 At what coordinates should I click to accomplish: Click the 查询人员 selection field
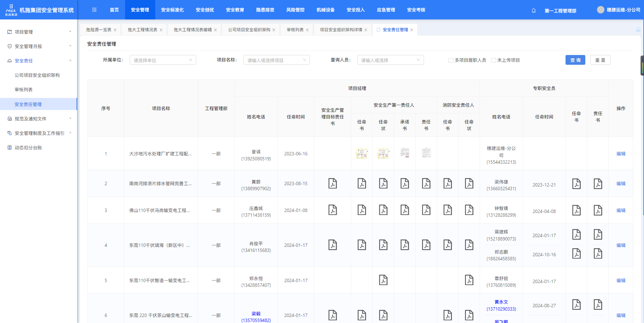(x=390, y=60)
